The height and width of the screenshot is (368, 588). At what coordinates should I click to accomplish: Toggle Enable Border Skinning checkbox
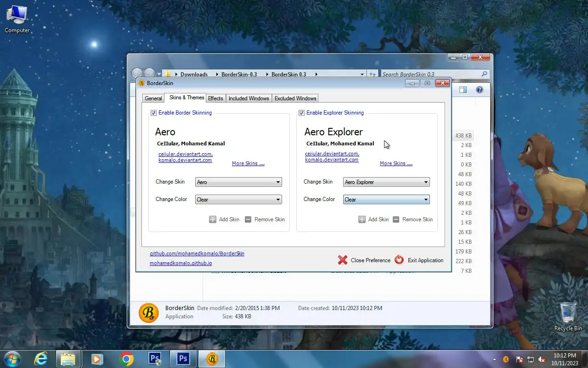pos(154,113)
